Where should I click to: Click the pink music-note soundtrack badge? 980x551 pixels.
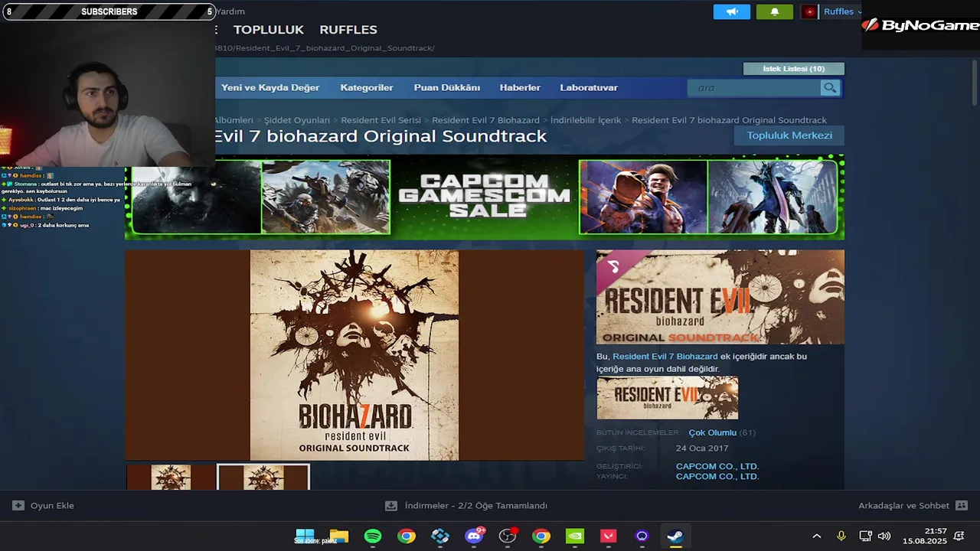(x=612, y=266)
